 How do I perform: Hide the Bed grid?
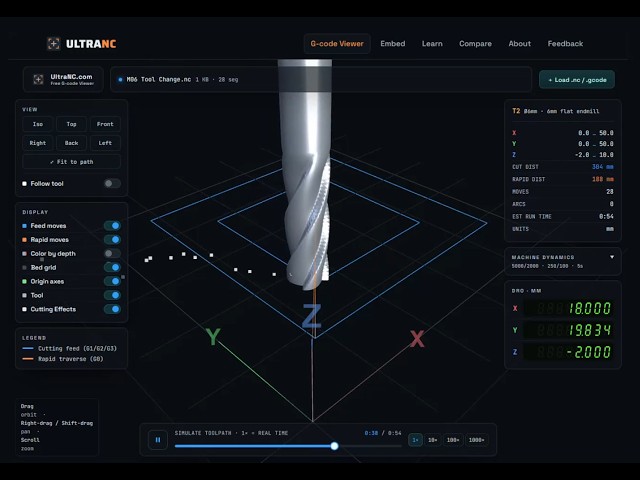point(112,267)
